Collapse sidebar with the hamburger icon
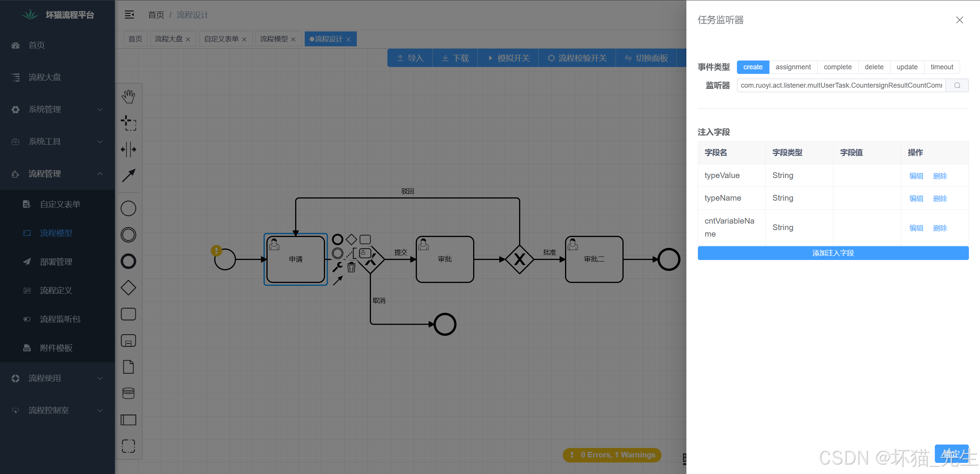 [129, 15]
